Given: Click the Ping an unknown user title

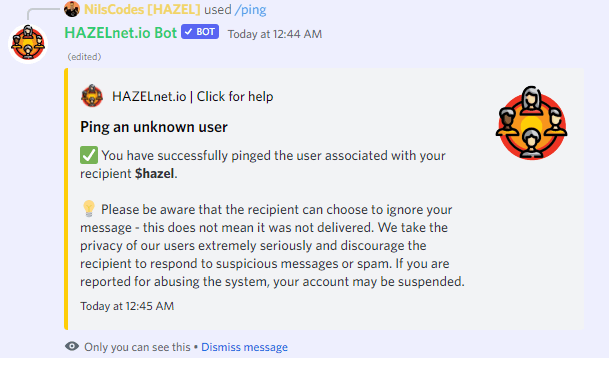Looking at the screenshot, I should (154, 127).
